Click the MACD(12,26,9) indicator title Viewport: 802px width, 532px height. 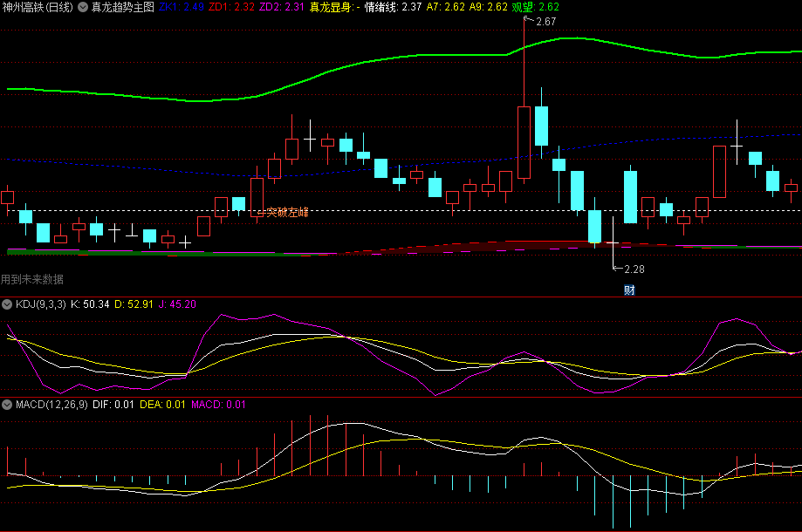tap(51, 405)
